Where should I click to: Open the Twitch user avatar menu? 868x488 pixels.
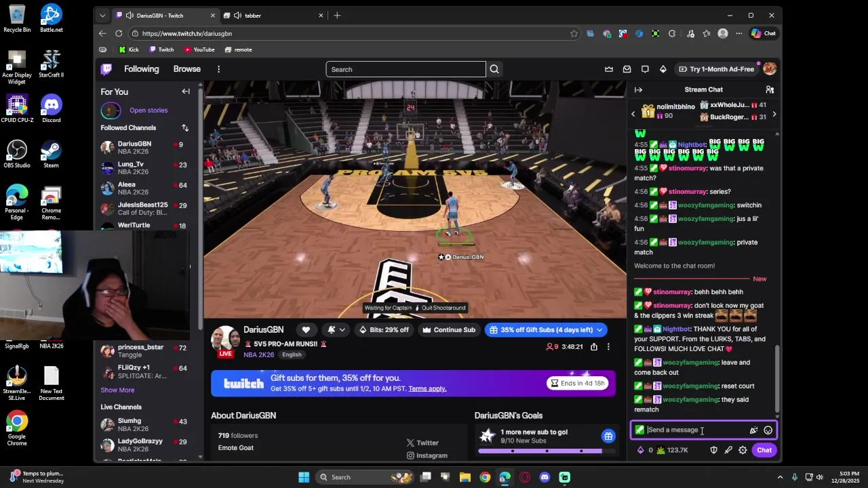click(x=769, y=69)
